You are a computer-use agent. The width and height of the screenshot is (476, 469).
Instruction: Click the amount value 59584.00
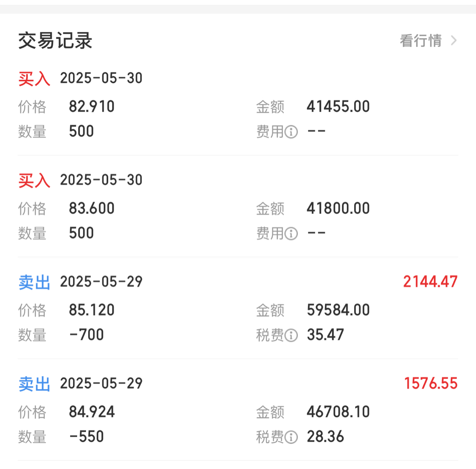click(x=338, y=310)
